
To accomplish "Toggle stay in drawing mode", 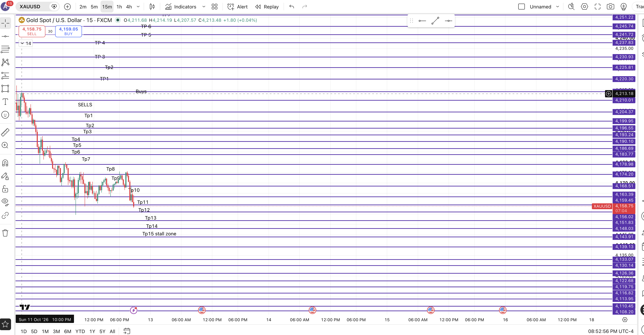I will [5, 176].
